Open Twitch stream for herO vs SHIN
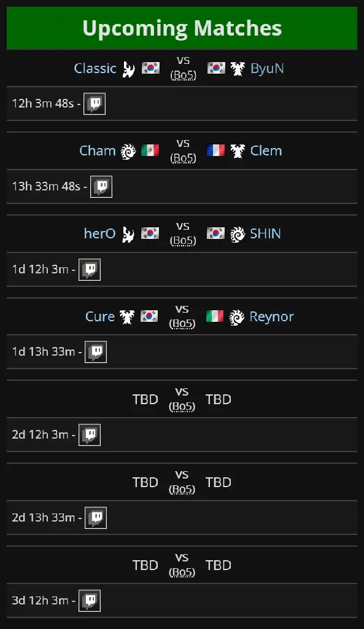Screen dimensions: 364x629 point(90,269)
